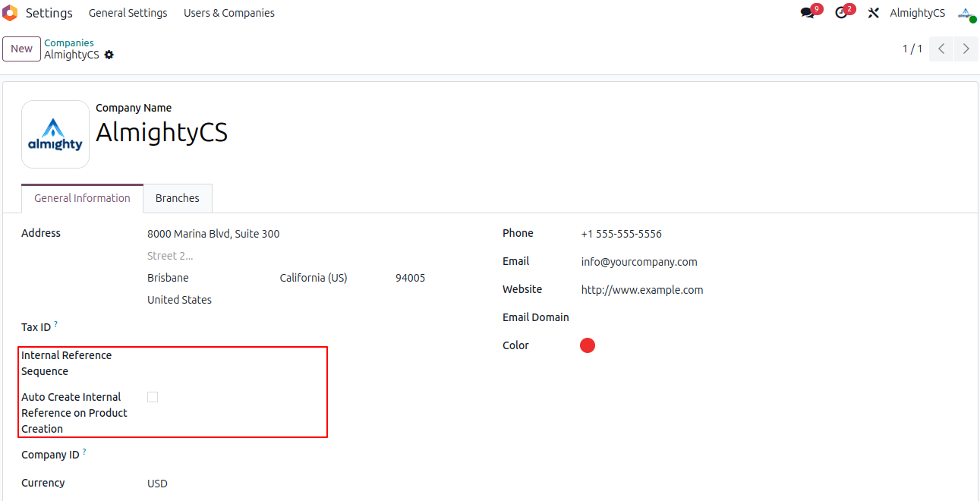The width and height of the screenshot is (980, 501).
Task: Switch to the Branches tab
Action: tap(177, 198)
